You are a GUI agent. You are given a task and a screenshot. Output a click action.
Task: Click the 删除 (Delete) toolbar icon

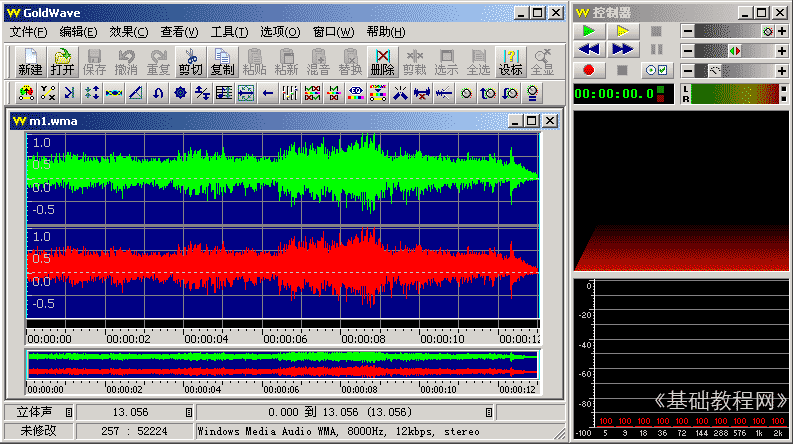382,62
